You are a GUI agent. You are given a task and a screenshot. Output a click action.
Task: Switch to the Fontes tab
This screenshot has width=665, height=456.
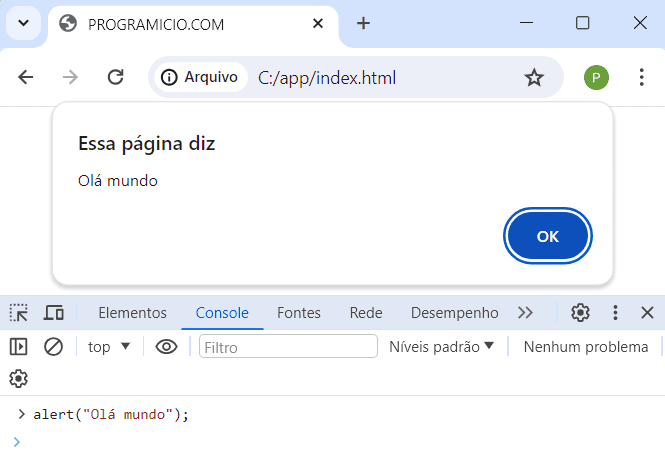click(x=299, y=313)
